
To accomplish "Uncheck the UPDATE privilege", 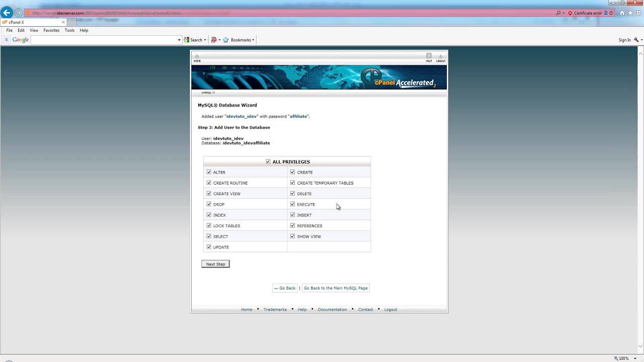I will point(209,247).
